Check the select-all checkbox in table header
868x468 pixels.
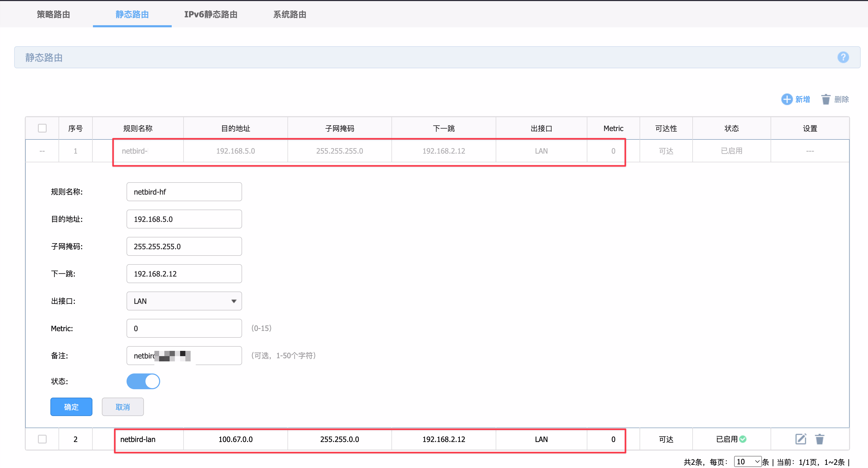[x=42, y=128]
